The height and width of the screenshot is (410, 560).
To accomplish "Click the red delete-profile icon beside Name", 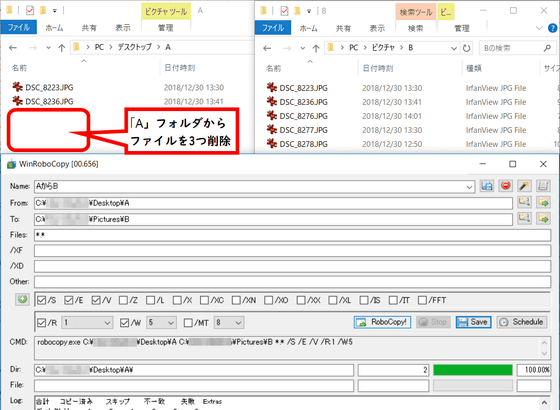I will point(505,186).
